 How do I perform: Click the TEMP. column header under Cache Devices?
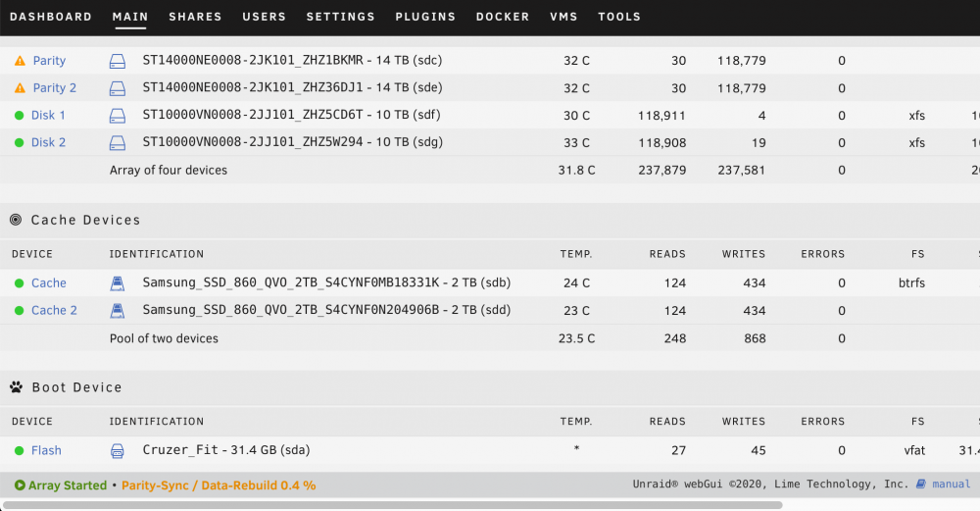(575, 254)
